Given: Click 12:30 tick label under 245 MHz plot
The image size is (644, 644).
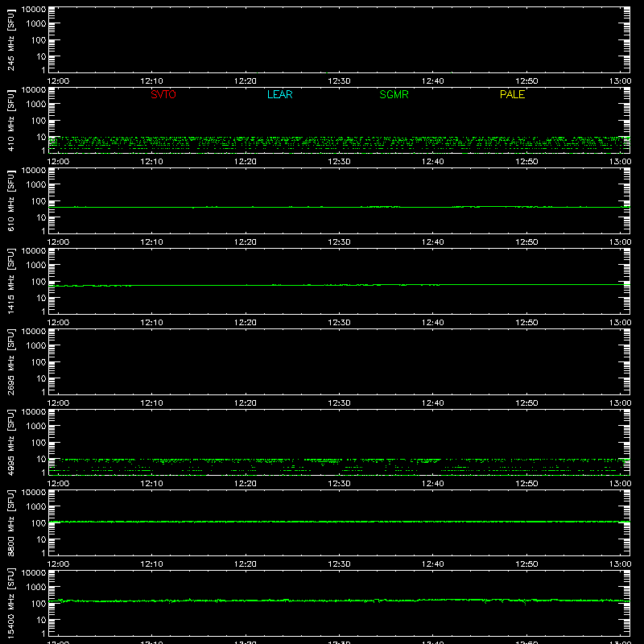Looking at the screenshot, I should click(x=339, y=81).
